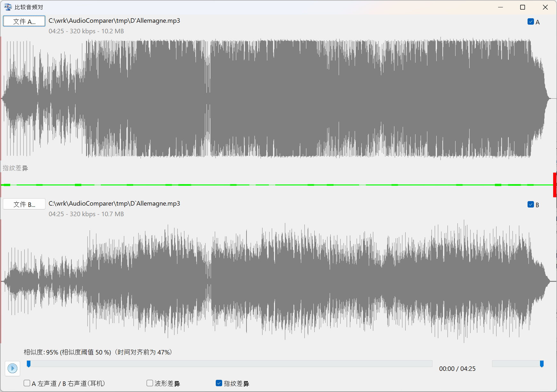Click the playback position slider thumb

pyautogui.click(x=28, y=364)
